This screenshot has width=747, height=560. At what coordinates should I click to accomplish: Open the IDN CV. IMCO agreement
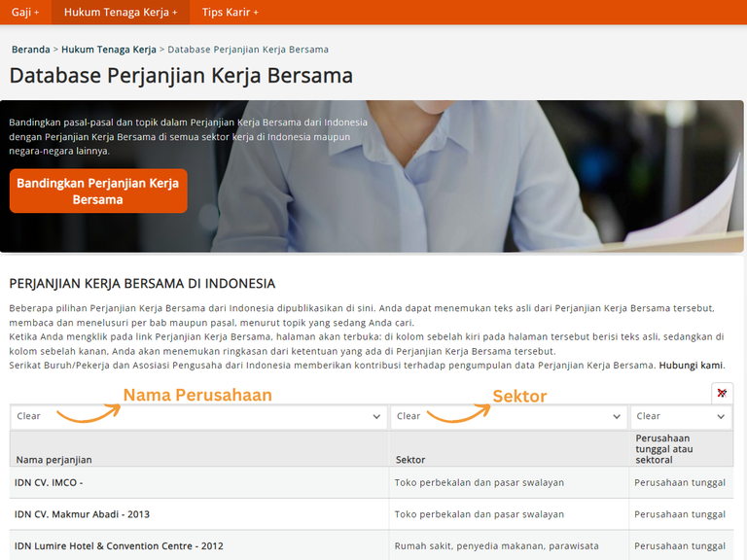pyautogui.click(x=49, y=483)
